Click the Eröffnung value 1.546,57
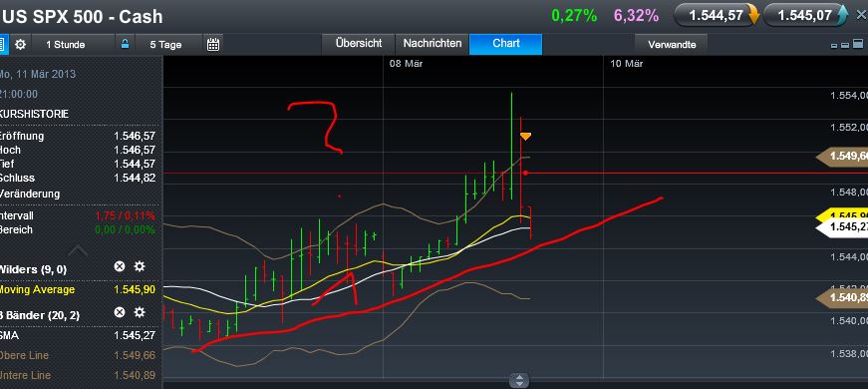The width and height of the screenshot is (868, 389). 135,136
